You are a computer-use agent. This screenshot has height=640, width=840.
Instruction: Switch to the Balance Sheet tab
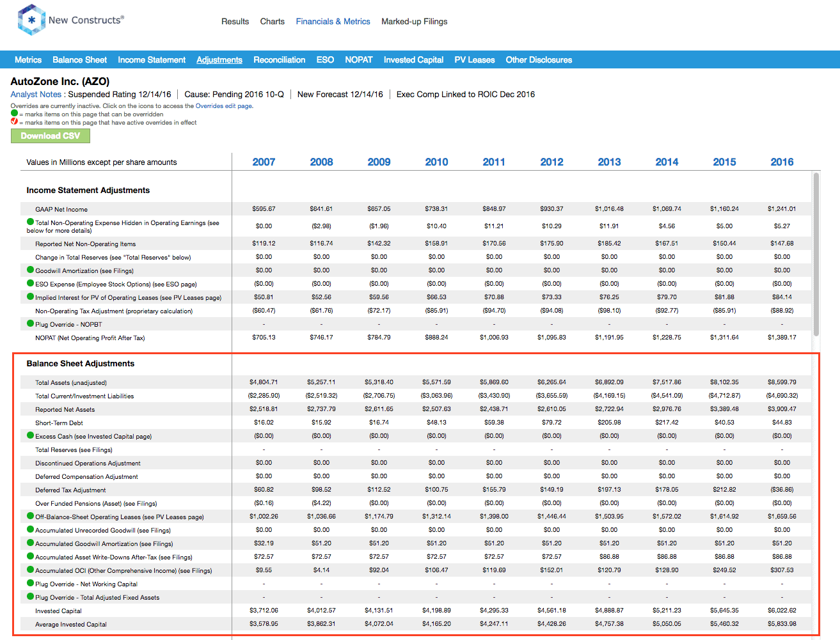point(79,59)
